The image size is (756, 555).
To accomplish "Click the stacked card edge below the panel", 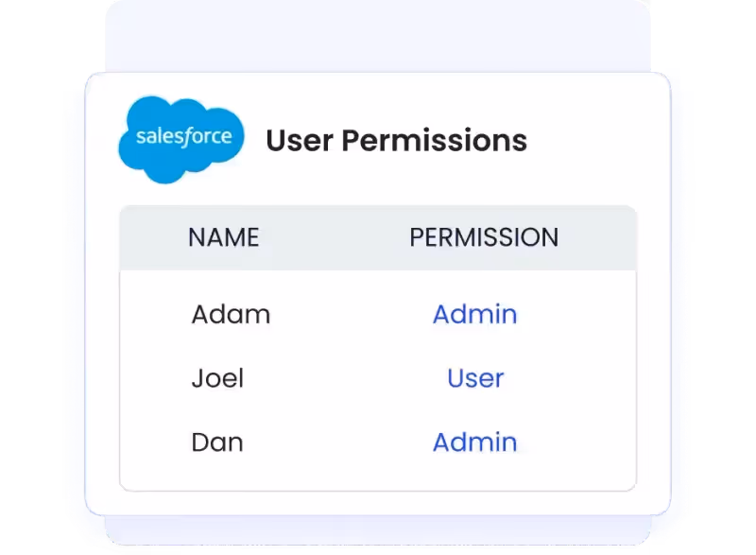I will [378, 530].
